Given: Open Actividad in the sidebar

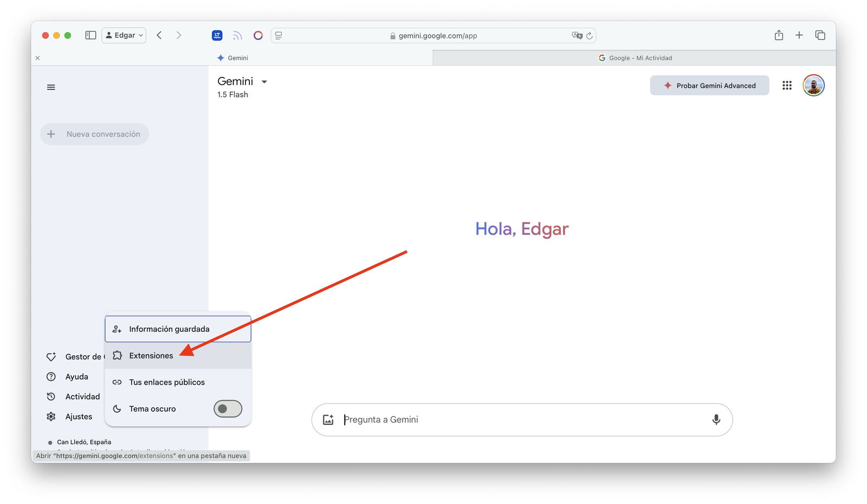Looking at the screenshot, I should [73, 397].
